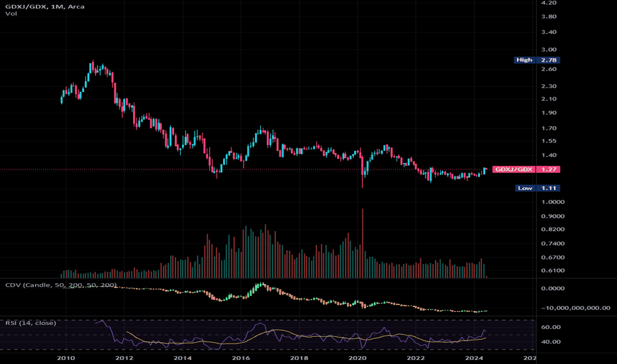Click the 60.00 RSI axis value
Viewport: 617px width, 364px height.
[x=551, y=327]
